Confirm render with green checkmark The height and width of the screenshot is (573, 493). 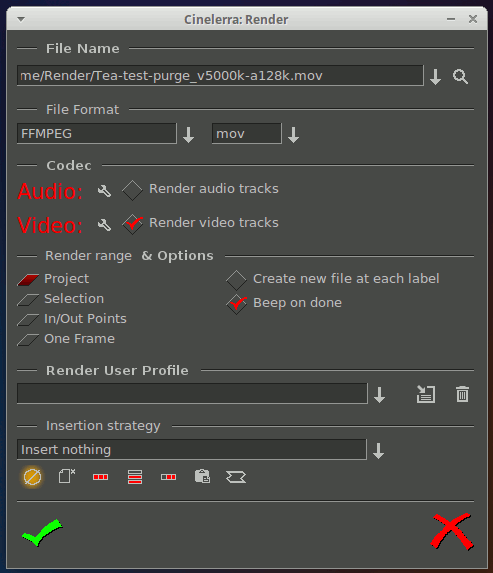[42, 532]
